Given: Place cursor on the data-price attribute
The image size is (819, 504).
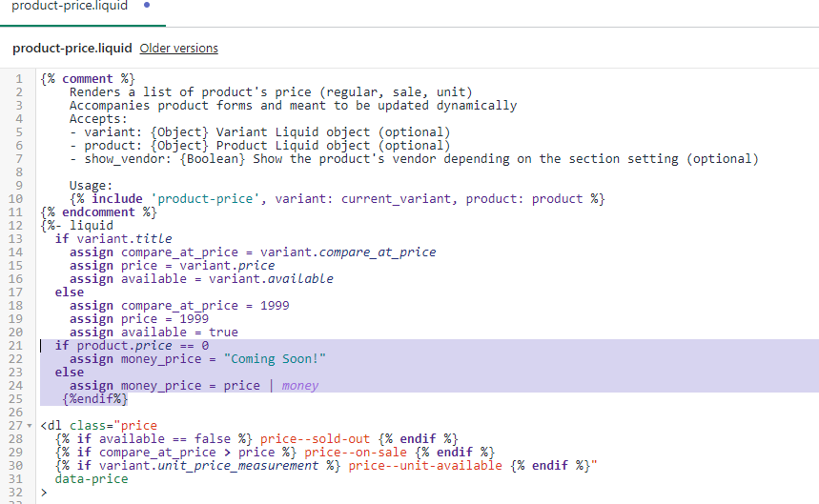Looking at the screenshot, I should tap(92, 479).
